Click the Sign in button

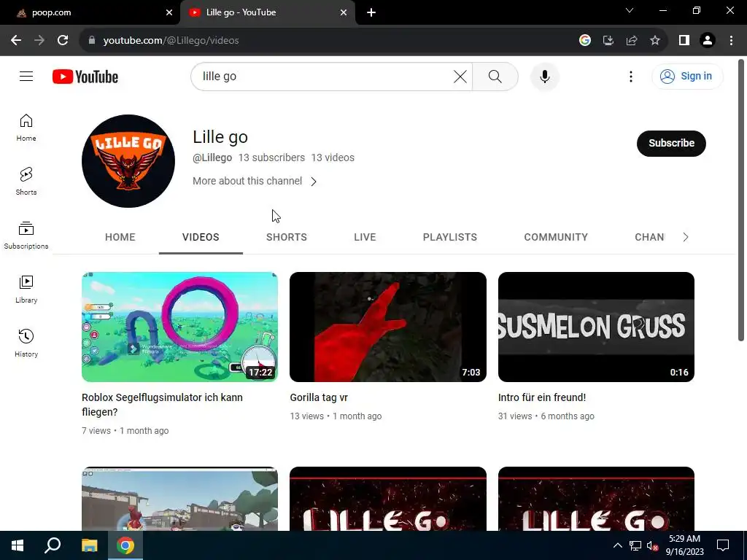tap(687, 76)
